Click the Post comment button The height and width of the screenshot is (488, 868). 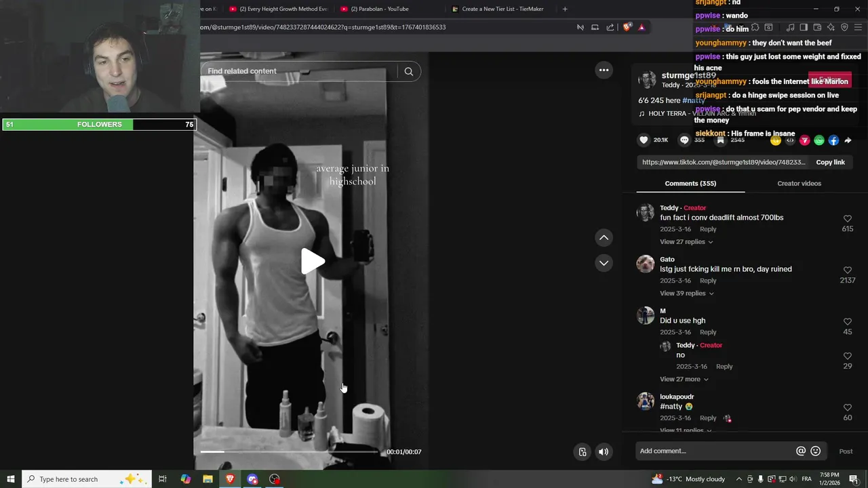tap(846, 451)
